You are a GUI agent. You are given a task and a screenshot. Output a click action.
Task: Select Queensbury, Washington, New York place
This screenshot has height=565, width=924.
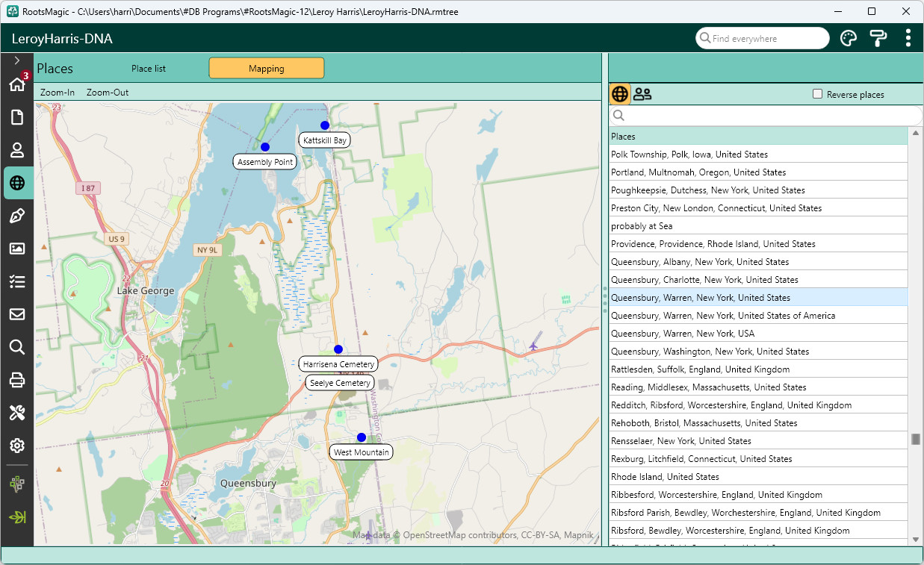coord(758,352)
